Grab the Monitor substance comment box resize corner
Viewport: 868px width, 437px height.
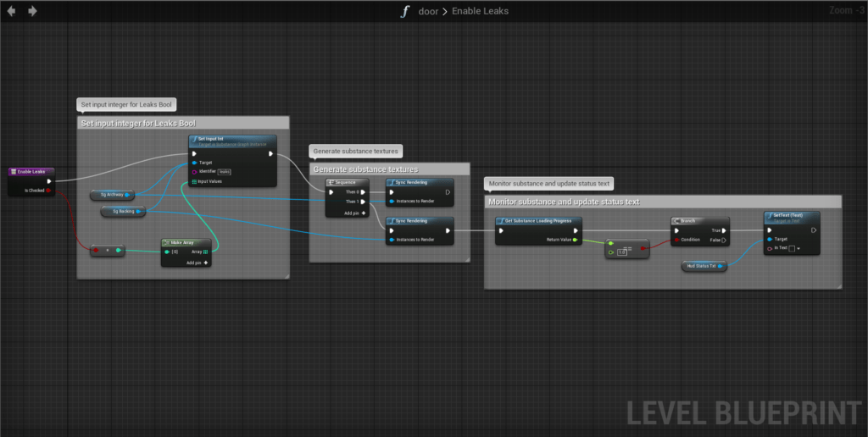coord(838,286)
